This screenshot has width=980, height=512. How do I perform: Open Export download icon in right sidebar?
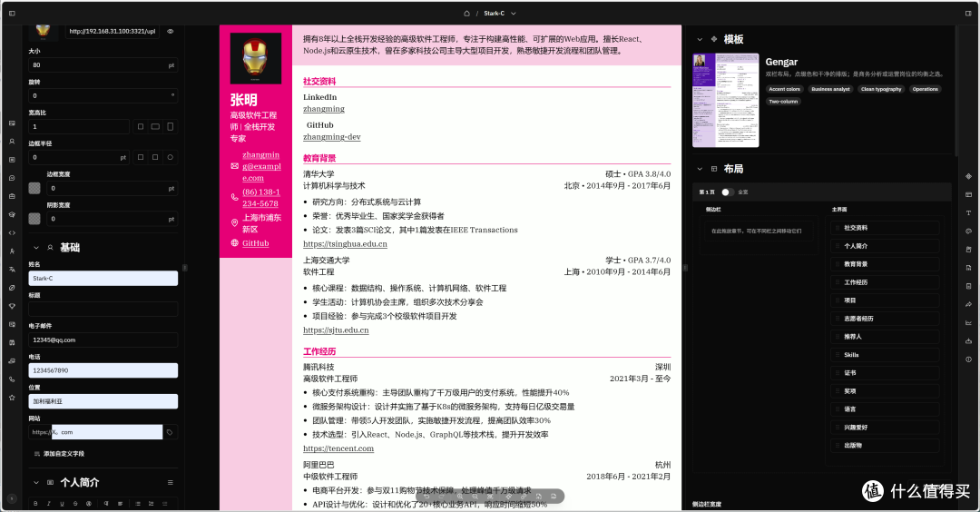(968, 340)
